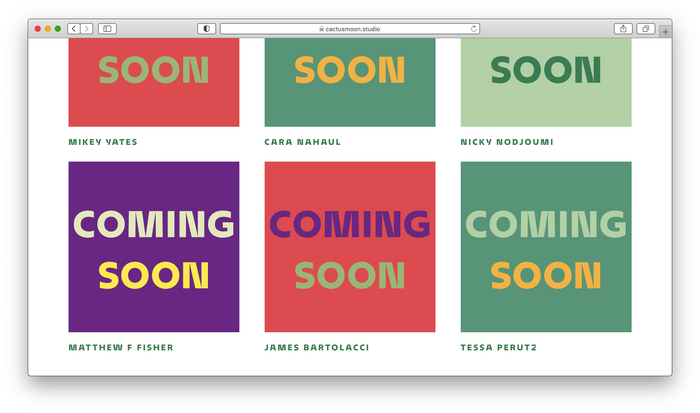Open the Matthew F Fisher purple thumbnail
700x413 pixels.
(154, 247)
